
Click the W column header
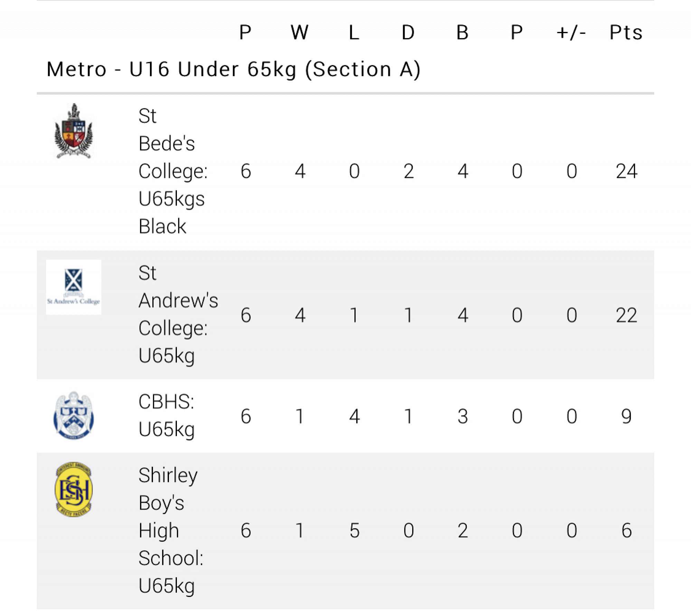point(300,32)
